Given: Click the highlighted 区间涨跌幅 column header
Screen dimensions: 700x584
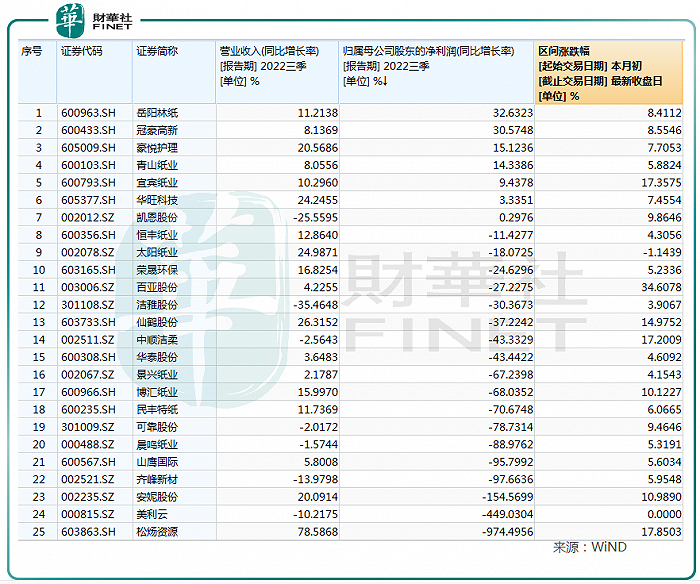Looking at the screenshot, I should tap(608, 72).
